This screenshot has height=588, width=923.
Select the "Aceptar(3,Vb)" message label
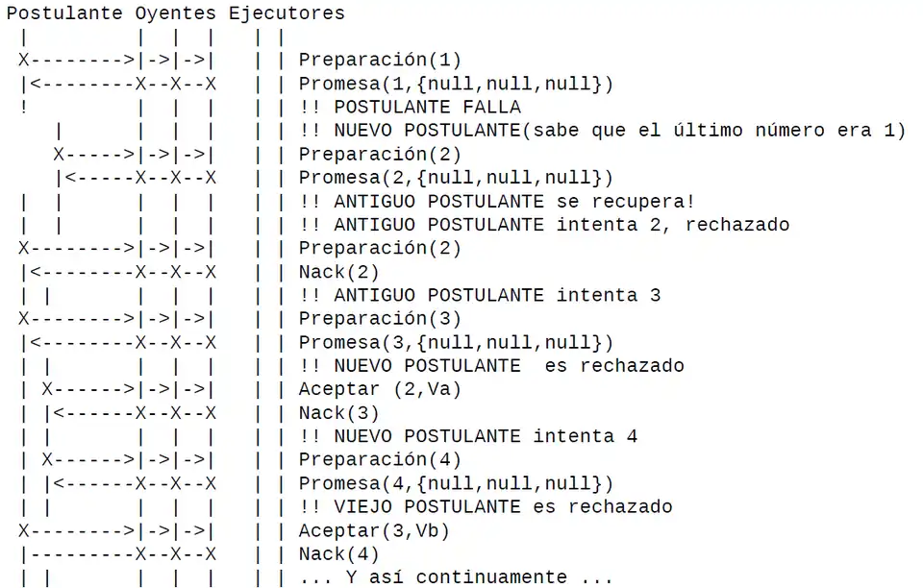(x=374, y=530)
